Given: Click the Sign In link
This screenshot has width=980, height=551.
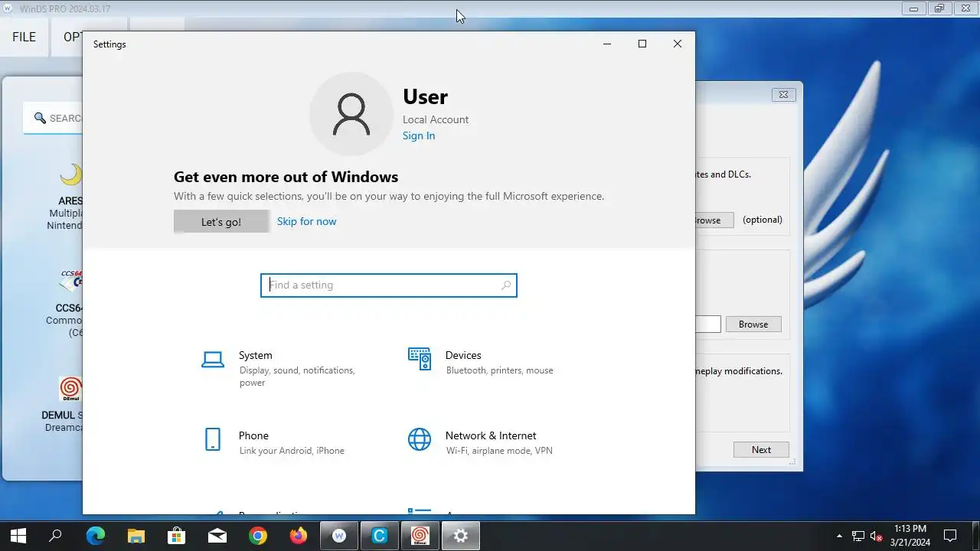Looking at the screenshot, I should tap(419, 135).
